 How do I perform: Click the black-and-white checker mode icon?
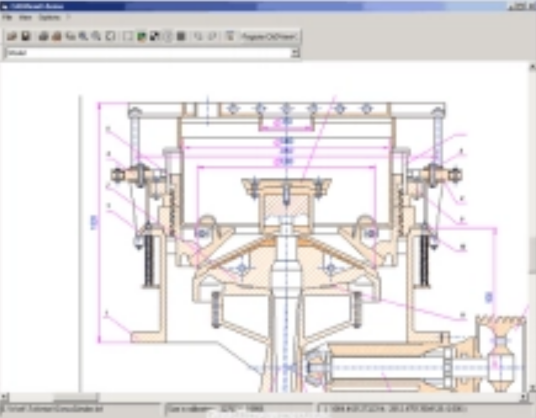[x=155, y=36]
